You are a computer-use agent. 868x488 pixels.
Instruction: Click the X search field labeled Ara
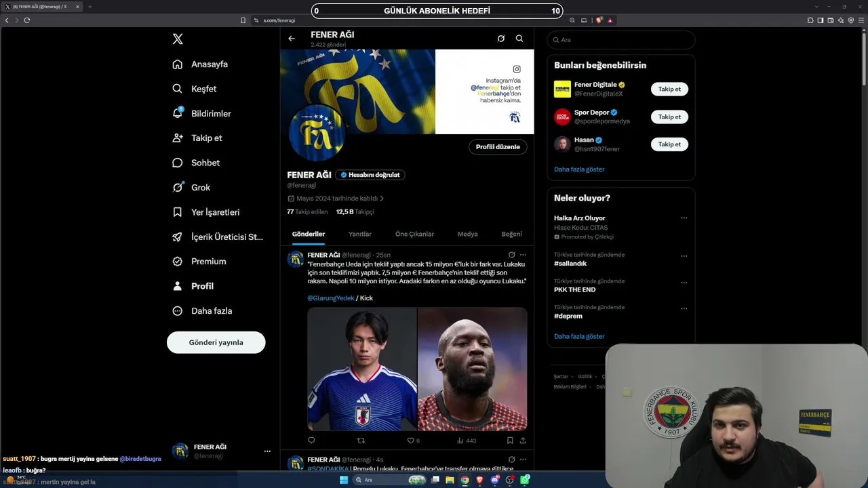pyautogui.click(x=621, y=40)
